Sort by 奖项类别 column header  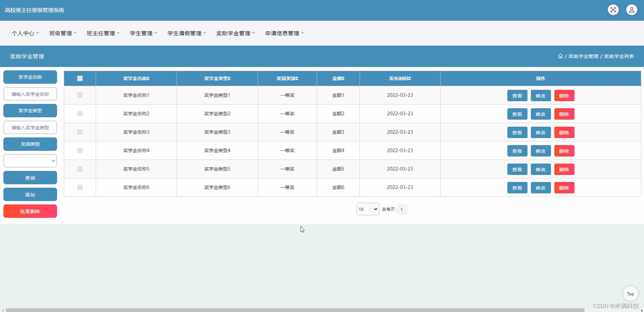(287, 78)
